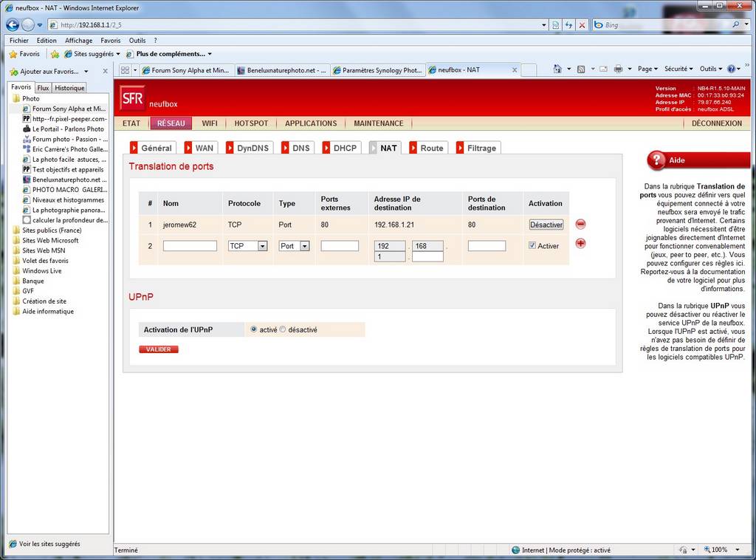The image size is (756, 560).
Task: Expand the Sites suggérés dropdown
Action: [x=118, y=54]
